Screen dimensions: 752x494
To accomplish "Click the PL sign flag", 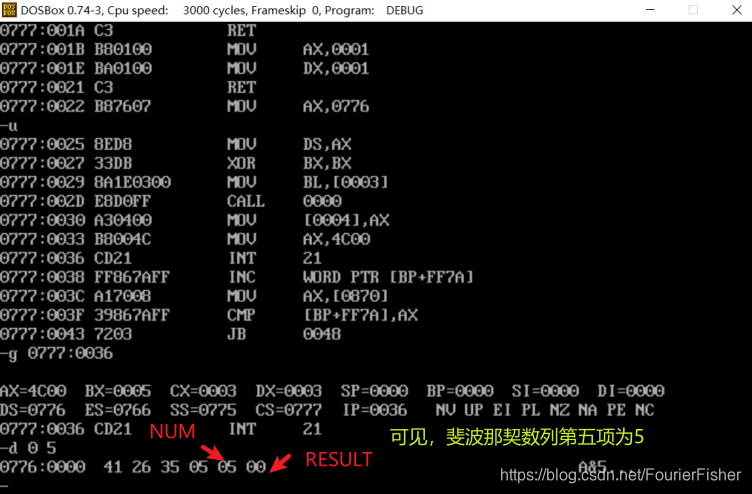I will pos(531,410).
